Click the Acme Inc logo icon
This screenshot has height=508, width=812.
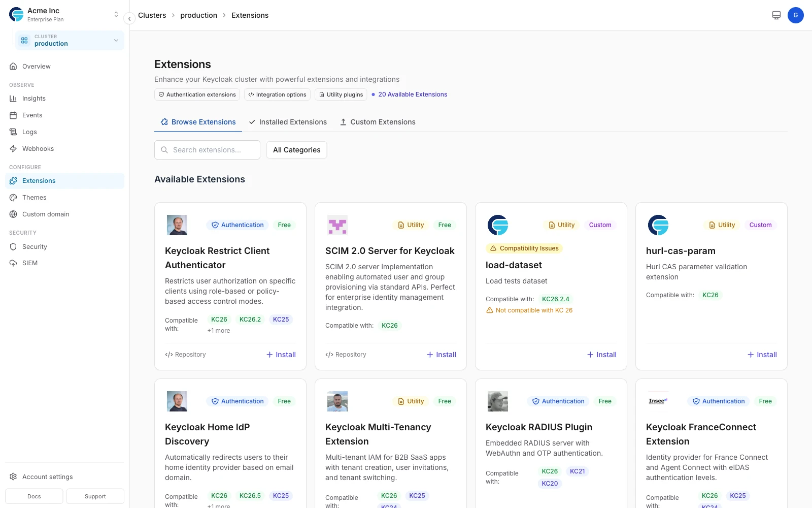point(17,15)
